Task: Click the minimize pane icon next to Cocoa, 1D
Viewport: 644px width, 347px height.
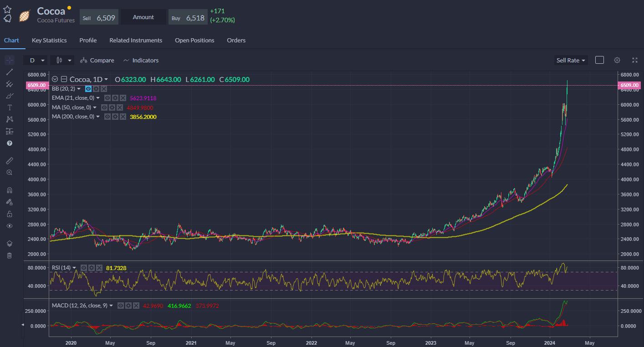Action: (x=64, y=79)
